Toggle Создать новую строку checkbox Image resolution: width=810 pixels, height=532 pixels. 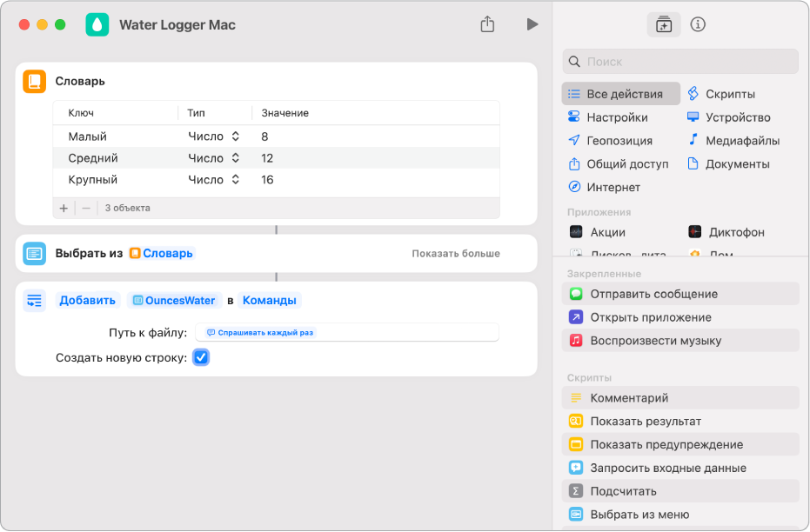(x=201, y=357)
